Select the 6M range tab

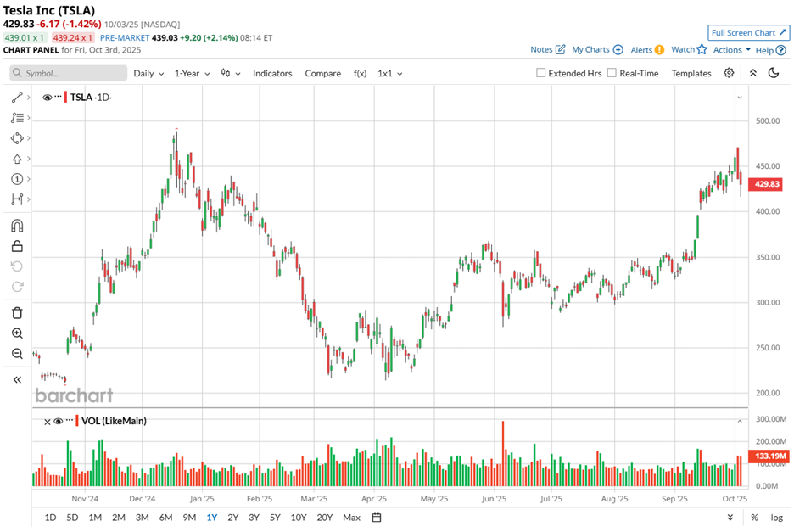165,518
